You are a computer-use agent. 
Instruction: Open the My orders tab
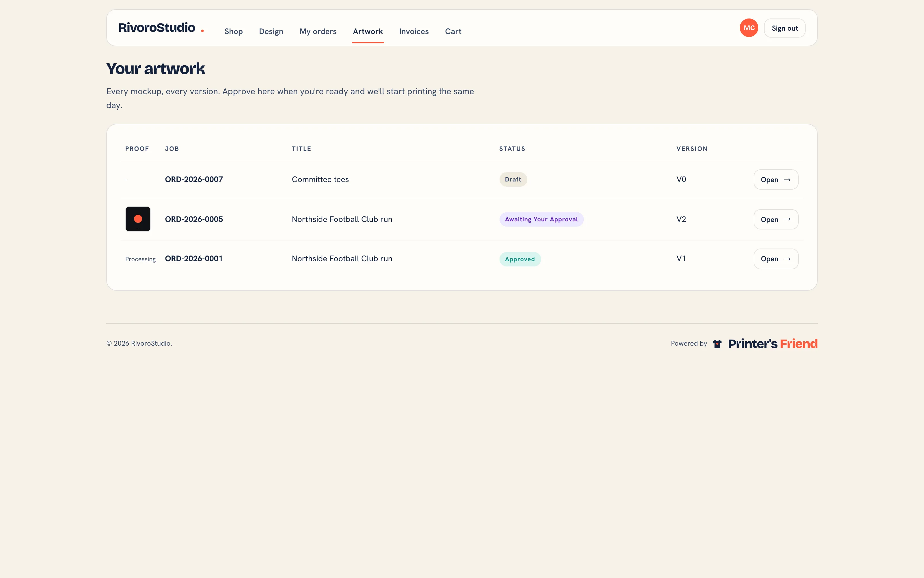point(318,31)
